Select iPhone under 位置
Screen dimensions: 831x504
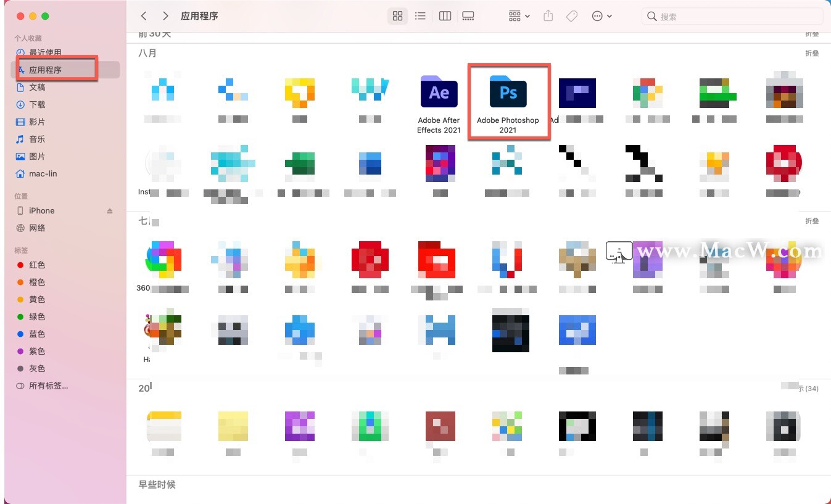41,211
